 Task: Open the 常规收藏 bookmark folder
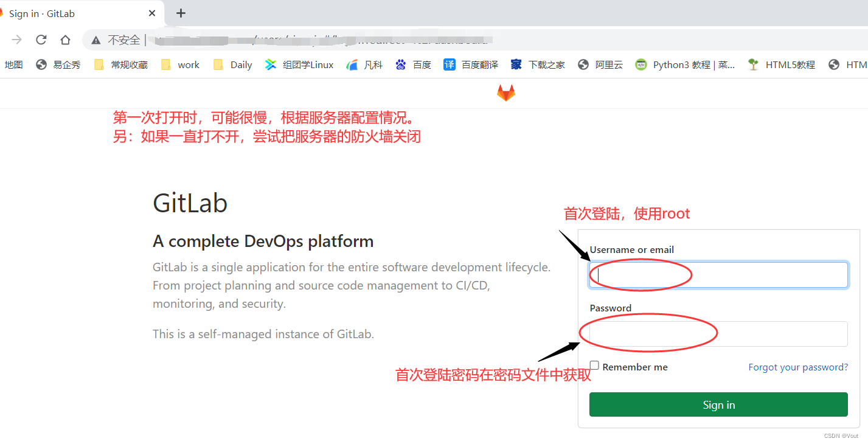click(x=121, y=64)
